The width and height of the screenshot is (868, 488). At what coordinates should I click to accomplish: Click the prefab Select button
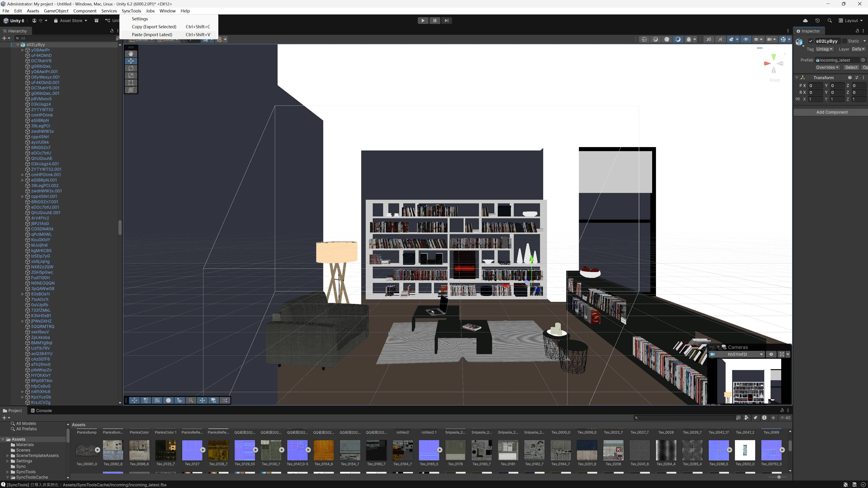pos(851,67)
